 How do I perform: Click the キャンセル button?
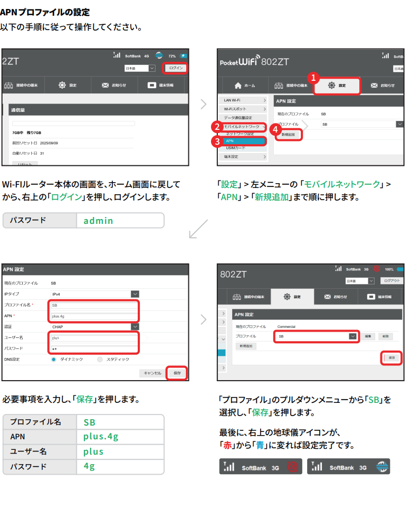[x=152, y=373]
